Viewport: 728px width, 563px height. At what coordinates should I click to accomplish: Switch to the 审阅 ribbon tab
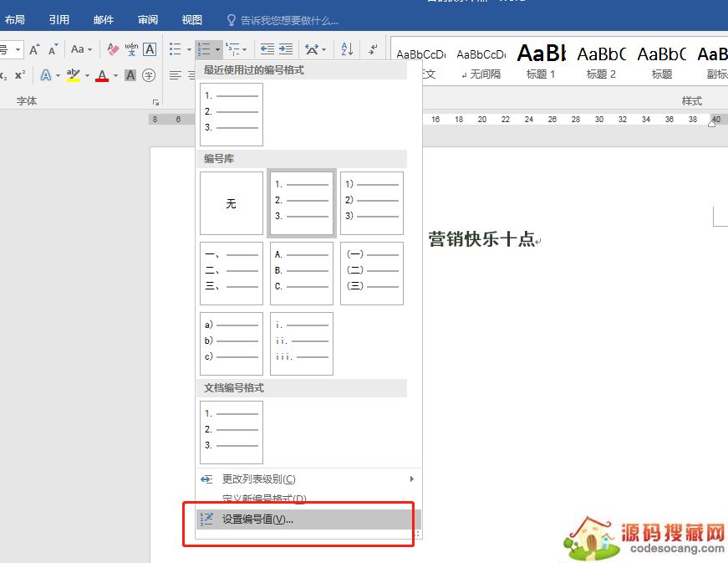tap(148, 19)
